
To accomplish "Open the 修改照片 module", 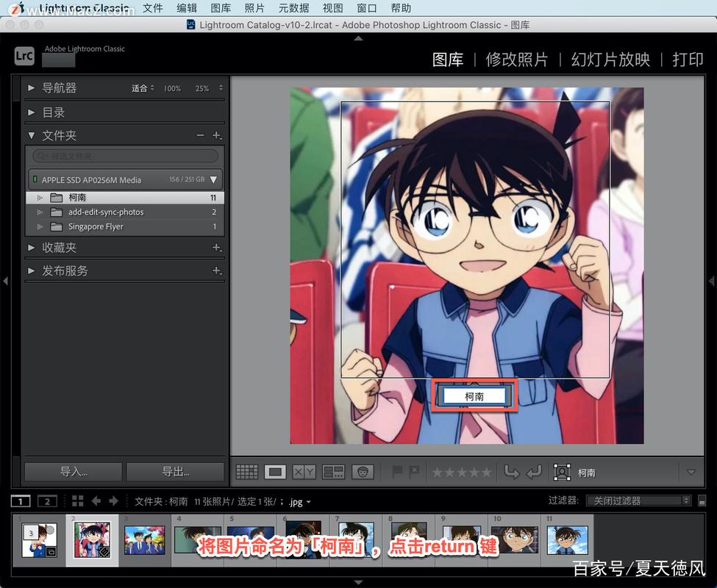I will [x=516, y=60].
